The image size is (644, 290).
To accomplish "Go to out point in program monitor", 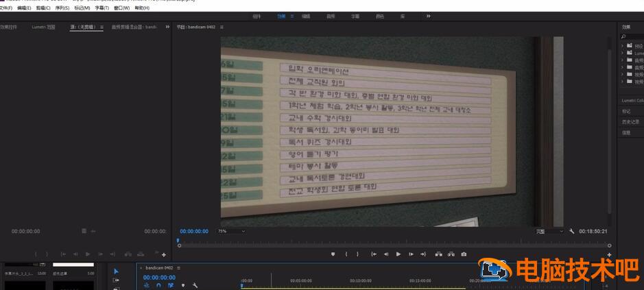I will 423,254.
